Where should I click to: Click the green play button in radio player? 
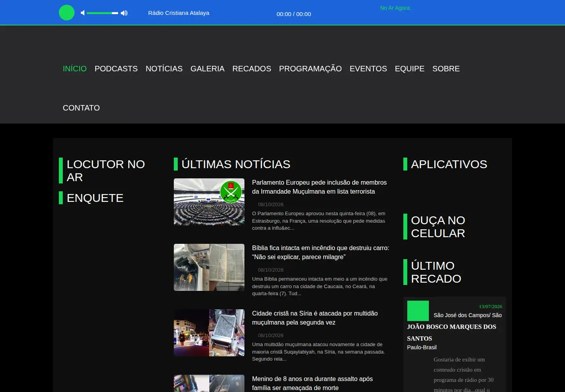click(67, 13)
